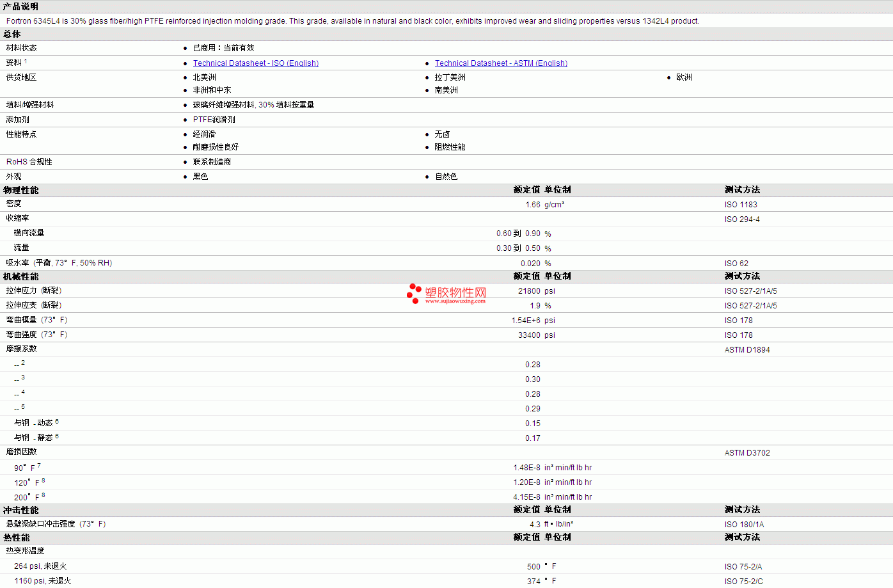Image resolution: width=893 pixels, height=588 pixels.
Task: Click the "非洲和中东" region entry
Action: pyautogui.click(x=212, y=90)
